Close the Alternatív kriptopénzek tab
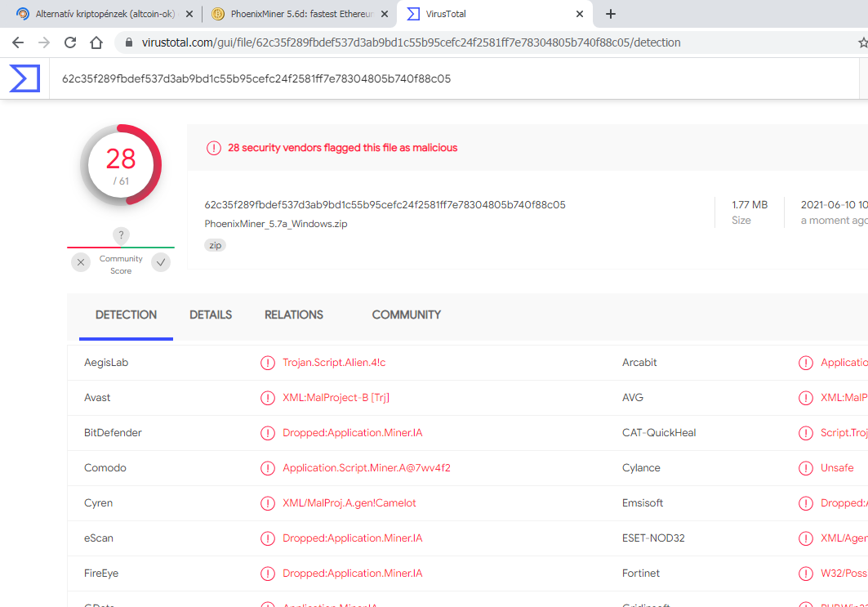The width and height of the screenshot is (868, 607). (x=189, y=14)
